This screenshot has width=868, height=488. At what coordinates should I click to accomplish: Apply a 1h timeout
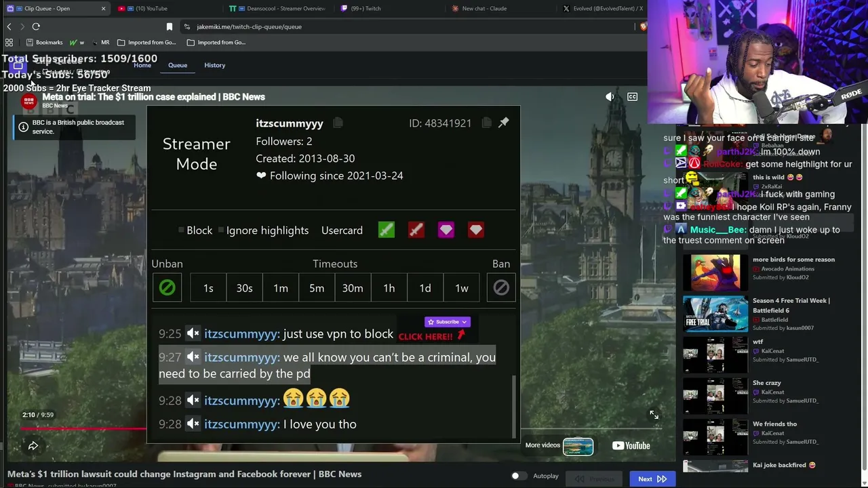(389, 288)
